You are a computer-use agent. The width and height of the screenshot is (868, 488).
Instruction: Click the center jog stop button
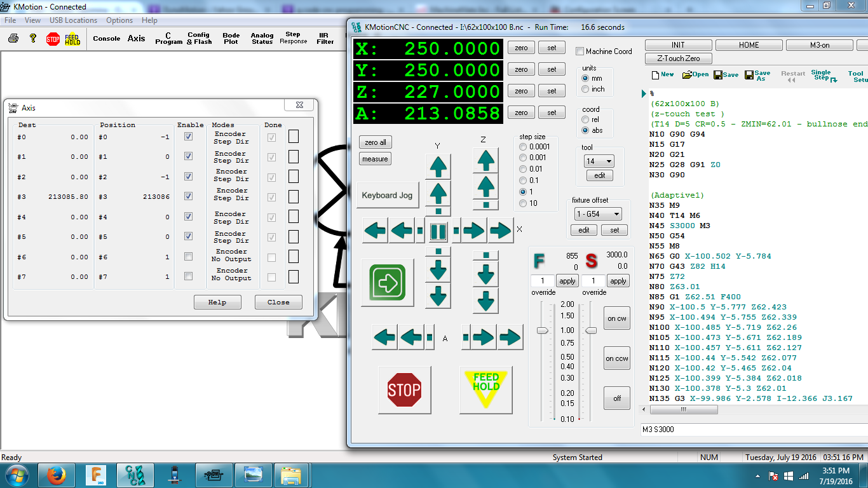point(438,231)
